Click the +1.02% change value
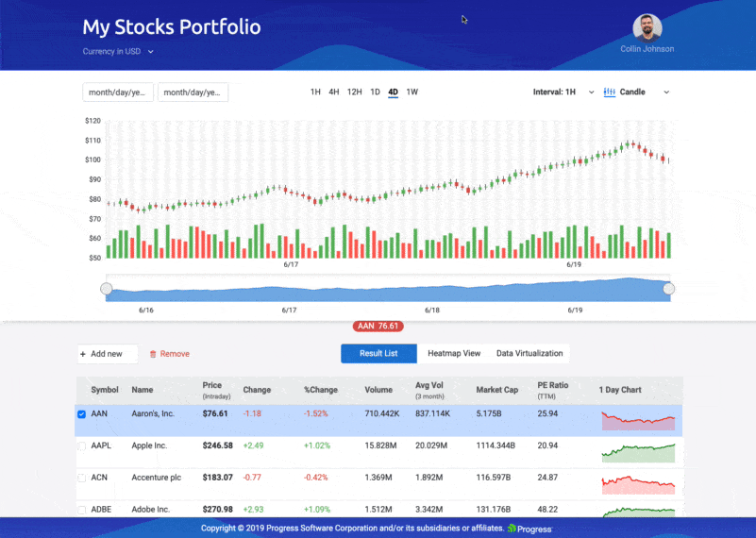Screen dimensions: 756x538 pos(317,446)
